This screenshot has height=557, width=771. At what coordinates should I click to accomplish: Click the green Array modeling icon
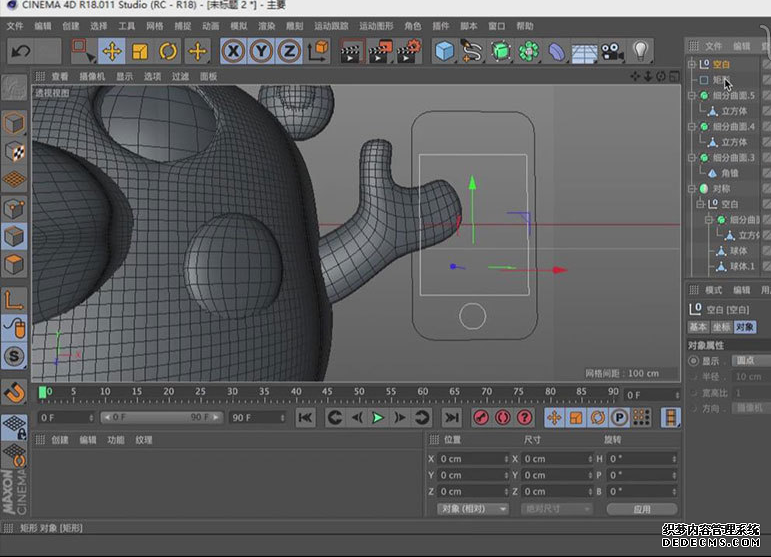[529, 51]
